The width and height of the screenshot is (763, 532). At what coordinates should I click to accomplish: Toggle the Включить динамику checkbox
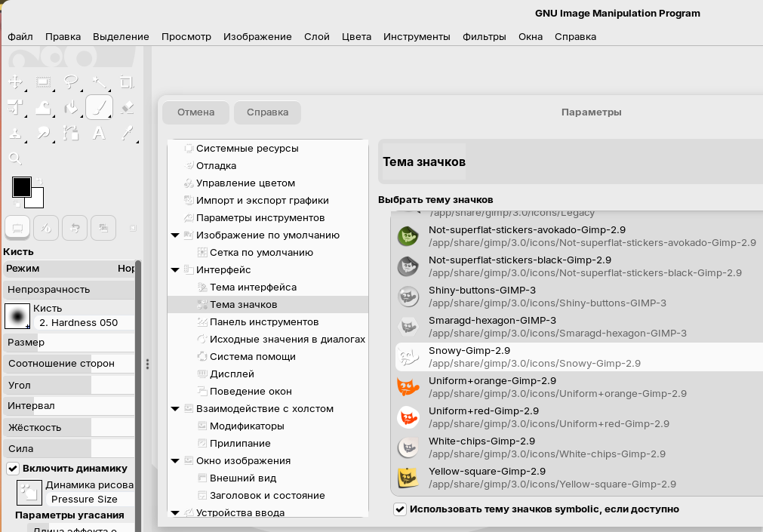(13, 469)
